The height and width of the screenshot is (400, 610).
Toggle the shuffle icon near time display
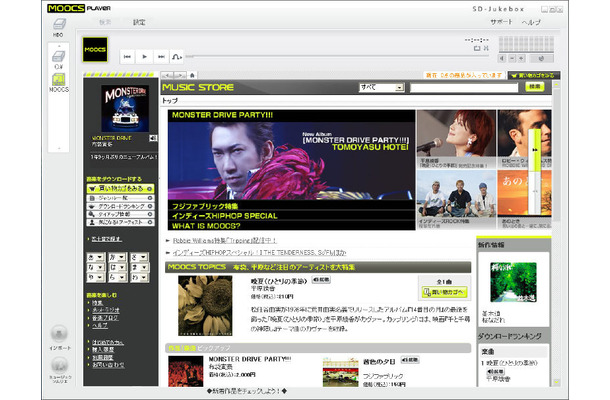(486, 48)
